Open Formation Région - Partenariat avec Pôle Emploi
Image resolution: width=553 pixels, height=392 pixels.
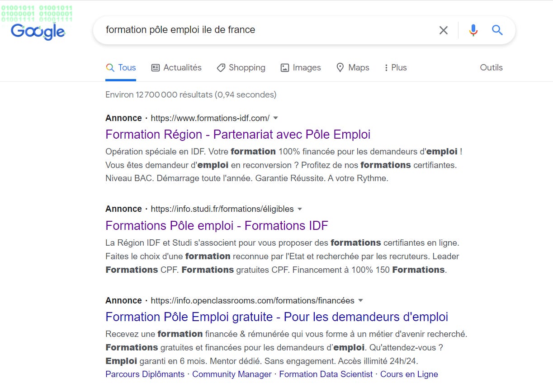coord(238,135)
